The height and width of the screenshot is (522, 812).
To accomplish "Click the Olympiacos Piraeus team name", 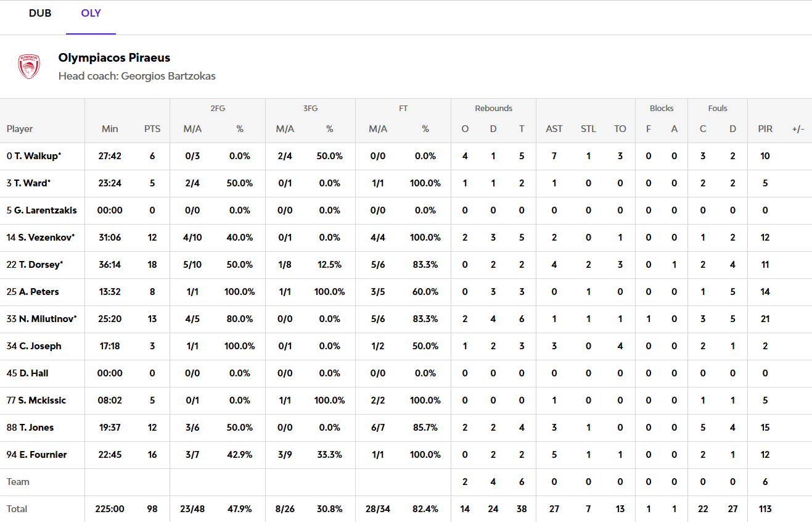I will tap(114, 58).
